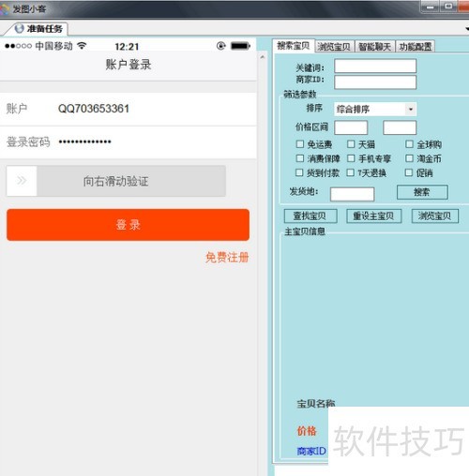Click the app logo icon in title bar
The image size is (469, 476).
(x=5, y=8)
